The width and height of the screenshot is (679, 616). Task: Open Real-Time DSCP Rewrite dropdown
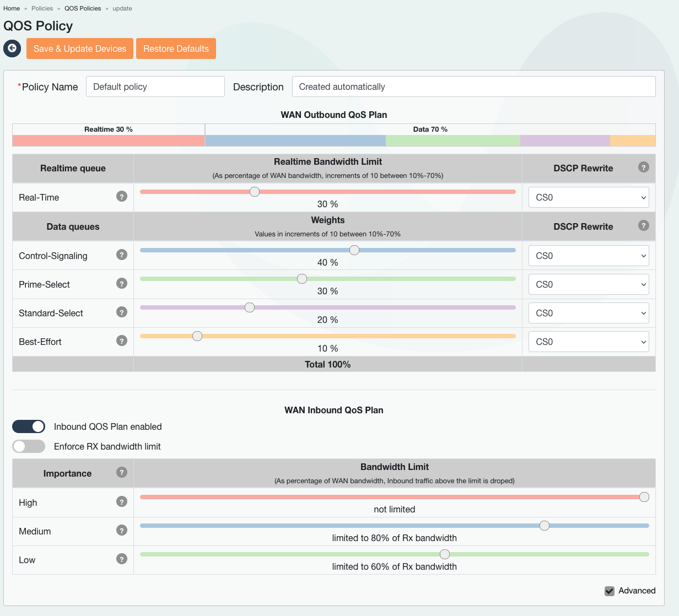click(589, 197)
